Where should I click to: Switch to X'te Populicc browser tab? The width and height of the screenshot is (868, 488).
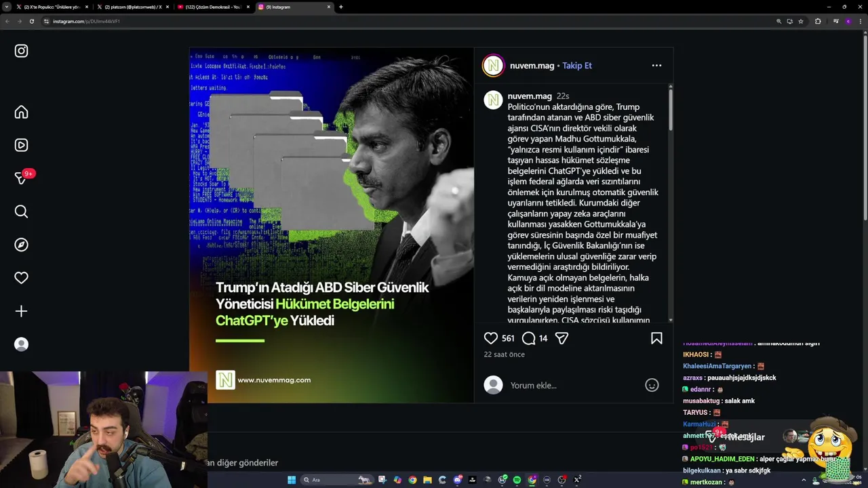tap(52, 7)
